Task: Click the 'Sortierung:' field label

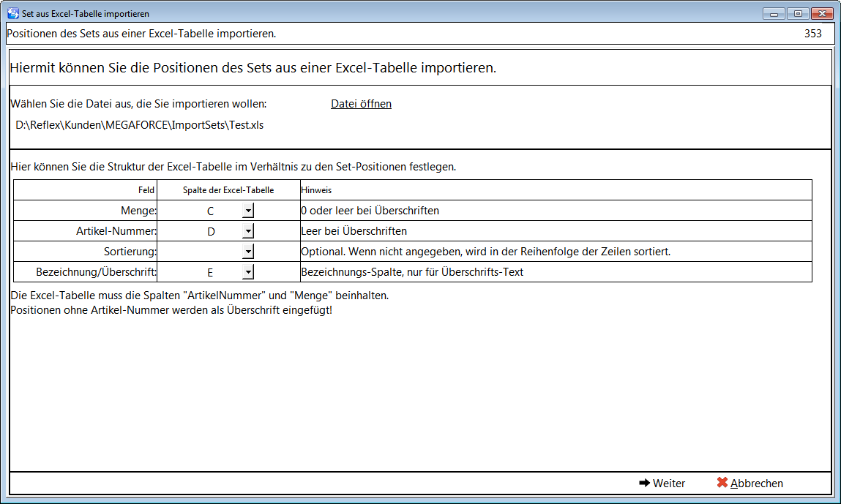Action: pyautogui.click(x=130, y=252)
